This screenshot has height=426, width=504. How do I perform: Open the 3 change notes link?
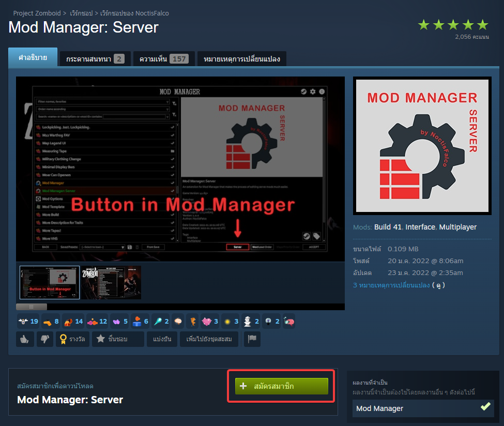tap(391, 285)
